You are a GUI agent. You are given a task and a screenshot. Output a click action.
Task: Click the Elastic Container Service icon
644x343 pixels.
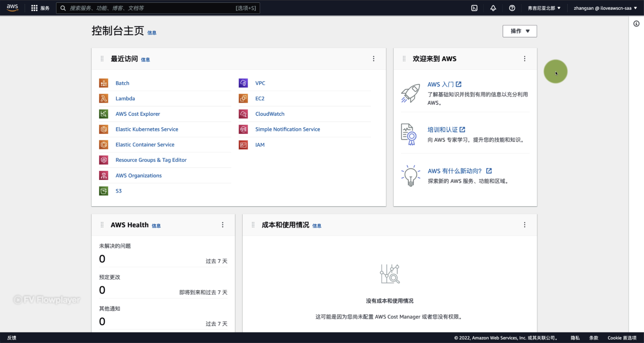click(104, 145)
